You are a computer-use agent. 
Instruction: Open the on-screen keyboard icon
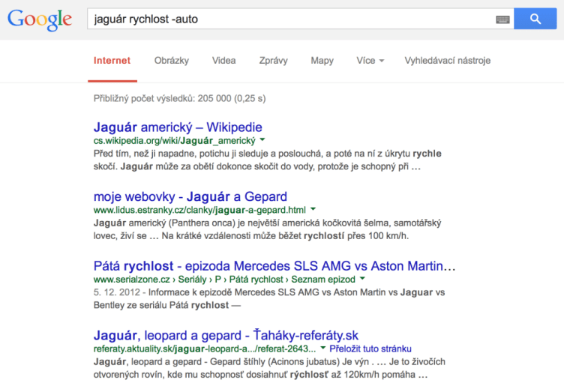[x=502, y=19]
